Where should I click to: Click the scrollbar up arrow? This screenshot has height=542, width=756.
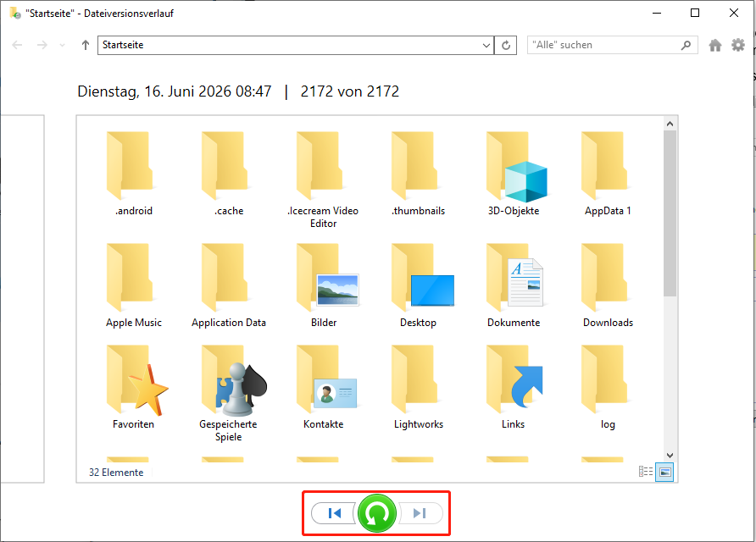point(670,124)
